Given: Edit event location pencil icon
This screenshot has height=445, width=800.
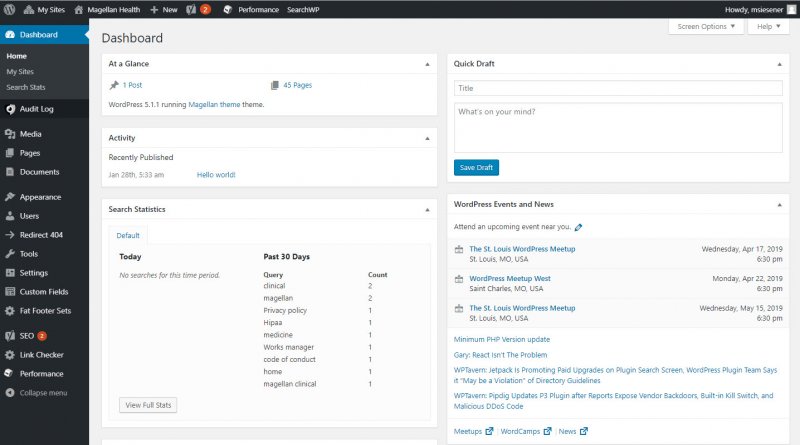Looking at the screenshot, I should tap(578, 227).
